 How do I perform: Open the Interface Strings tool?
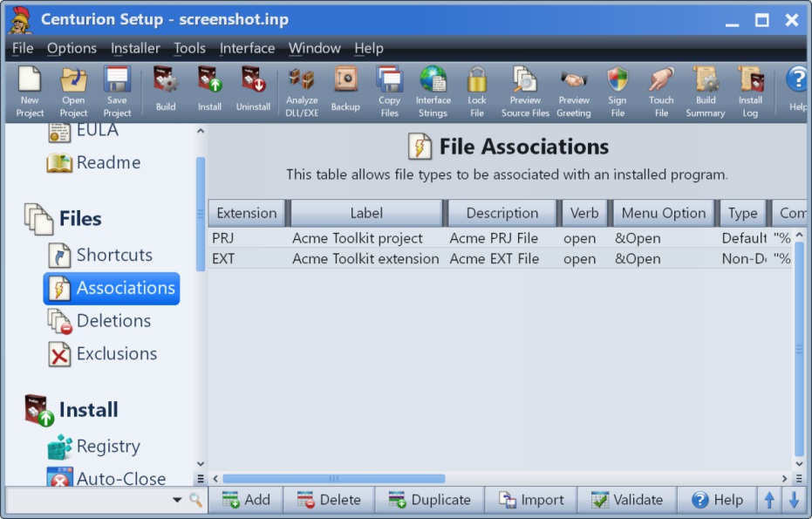point(433,91)
